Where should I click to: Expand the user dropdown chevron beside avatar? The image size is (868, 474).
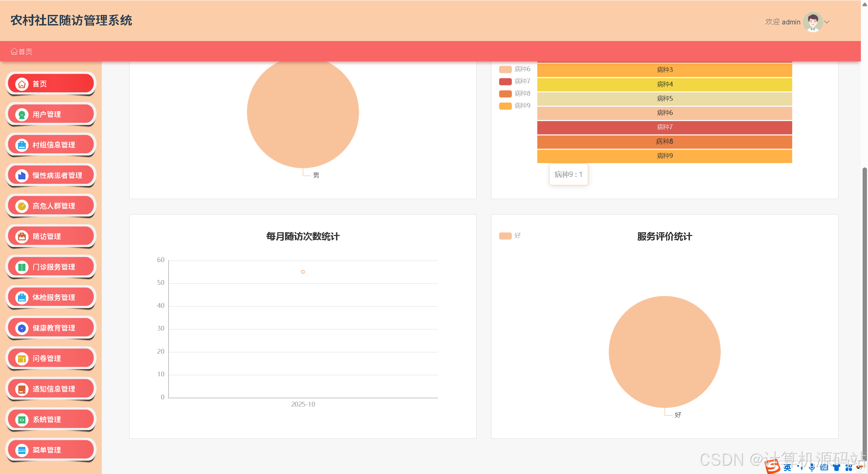click(827, 22)
